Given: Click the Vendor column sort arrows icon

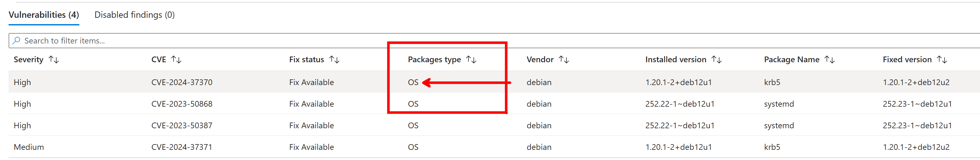Looking at the screenshot, I should [x=563, y=60].
